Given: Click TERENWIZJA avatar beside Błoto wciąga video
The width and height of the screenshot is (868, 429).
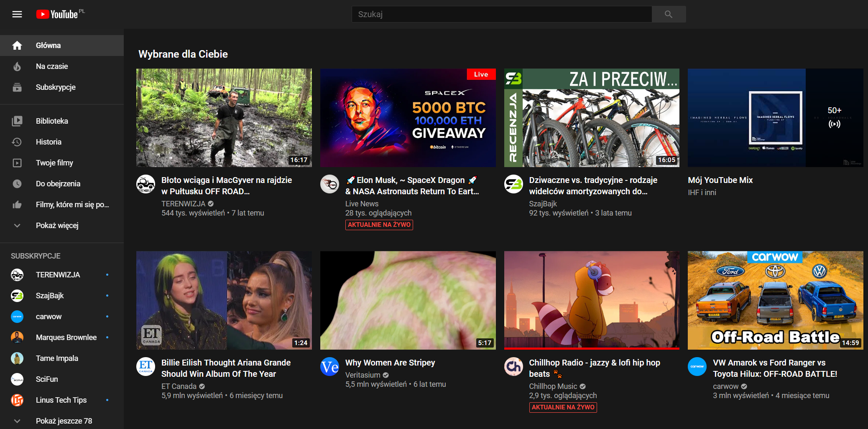Looking at the screenshot, I should [x=146, y=184].
